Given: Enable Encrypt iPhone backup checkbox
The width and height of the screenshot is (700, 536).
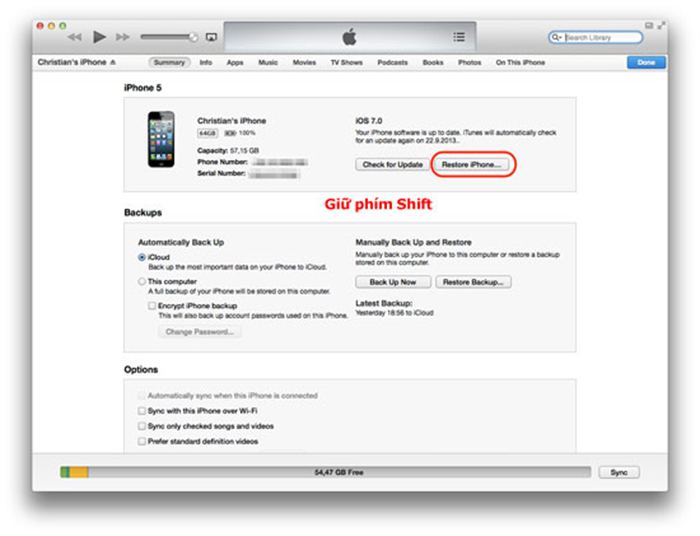Looking at the screenshot, I should 152,306.
